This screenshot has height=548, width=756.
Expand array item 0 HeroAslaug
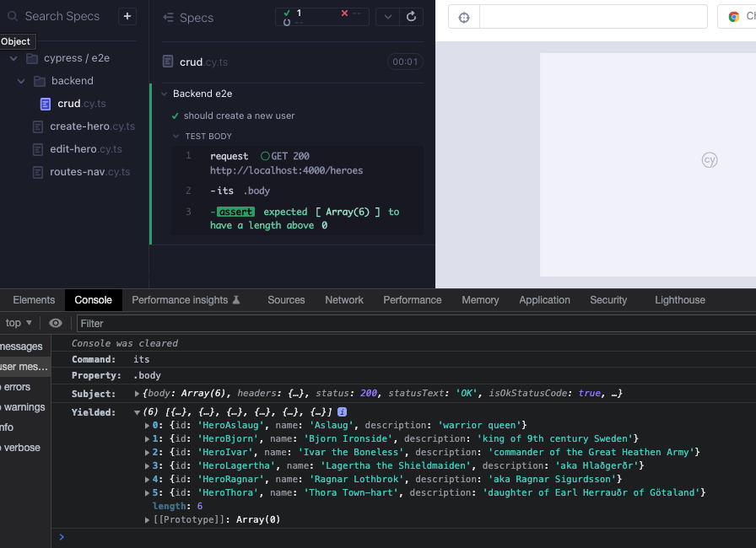[147, 425]
